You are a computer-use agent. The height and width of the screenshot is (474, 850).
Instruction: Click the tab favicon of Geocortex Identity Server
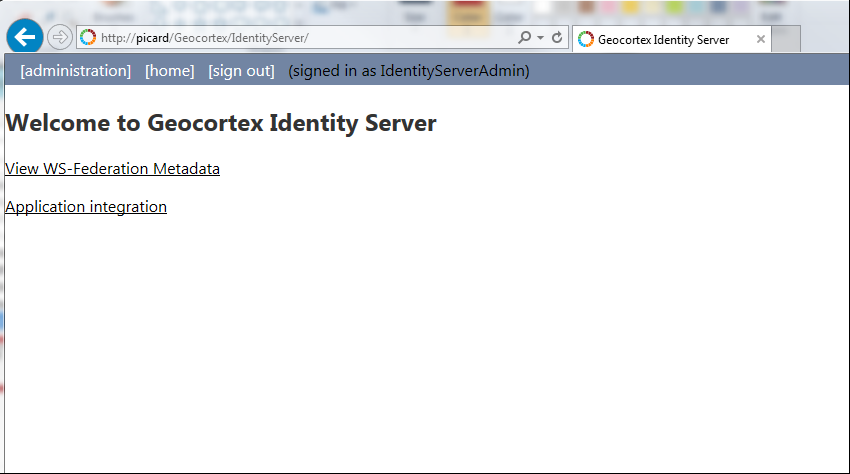coord(586,39)
